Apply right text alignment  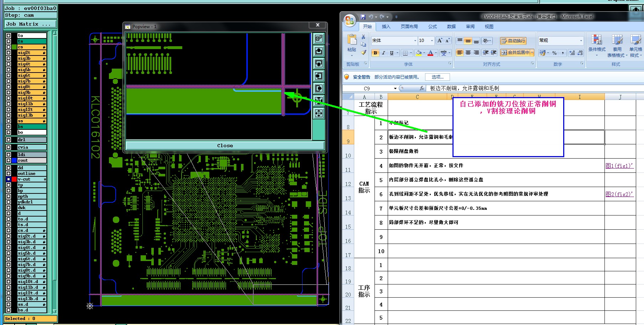click(476, 53)
